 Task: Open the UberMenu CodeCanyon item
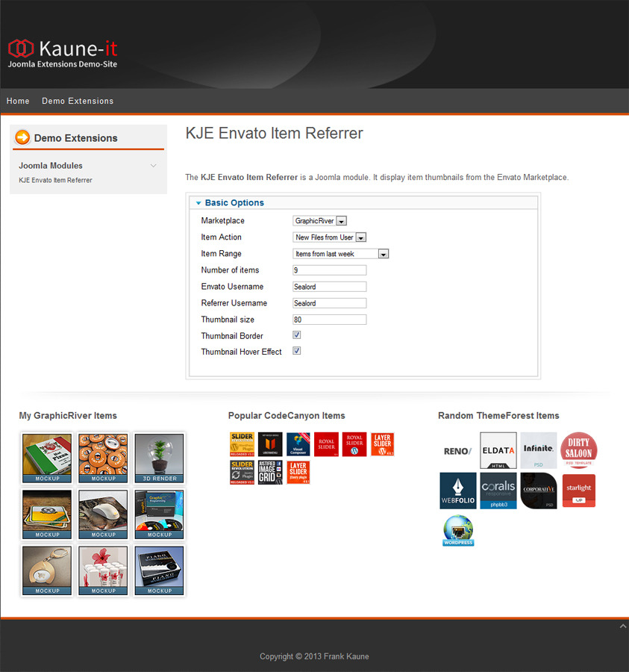pyautogui.click(x=270, y=444)
